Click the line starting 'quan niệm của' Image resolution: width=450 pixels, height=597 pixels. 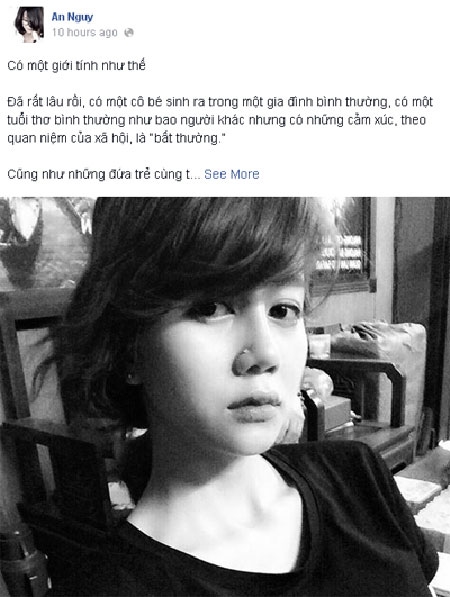[x=115, y=138]
